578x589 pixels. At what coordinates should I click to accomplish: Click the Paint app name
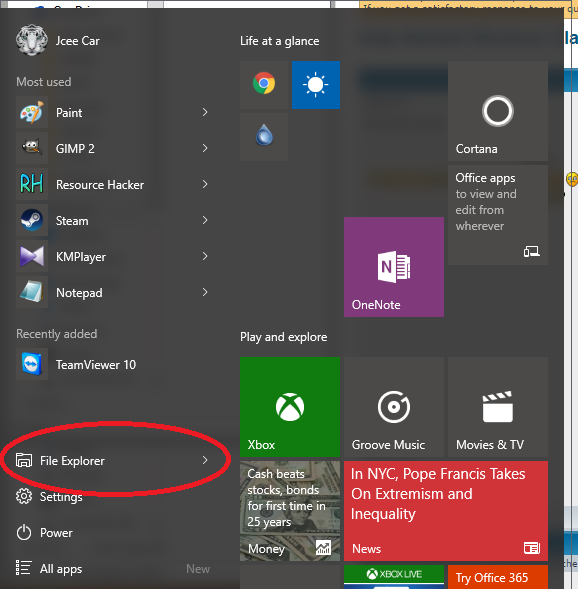(x=69, y=113)
